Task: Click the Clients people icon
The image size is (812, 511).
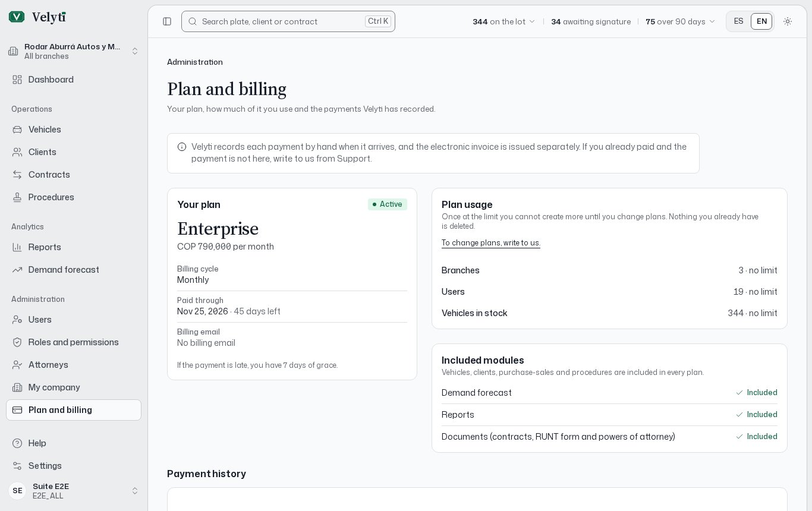Action: (x=17, y=152)
